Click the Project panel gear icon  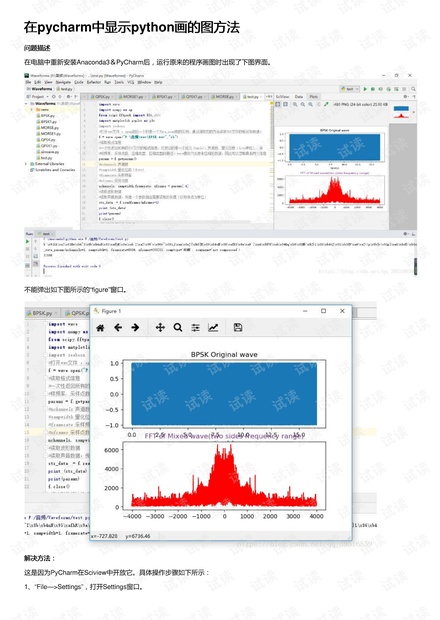pyautogui.click(x=68, y=96)
